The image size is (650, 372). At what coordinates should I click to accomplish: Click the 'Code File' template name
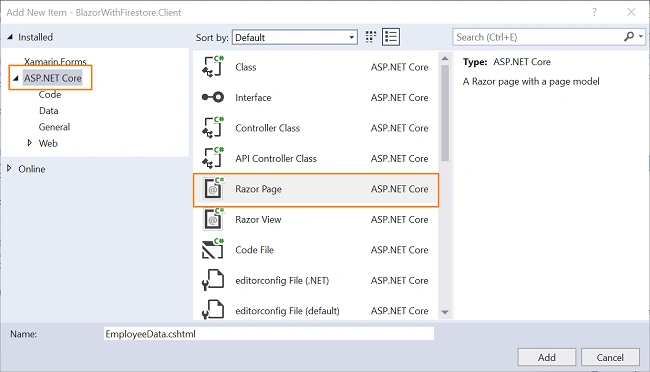tap(255, 250)
